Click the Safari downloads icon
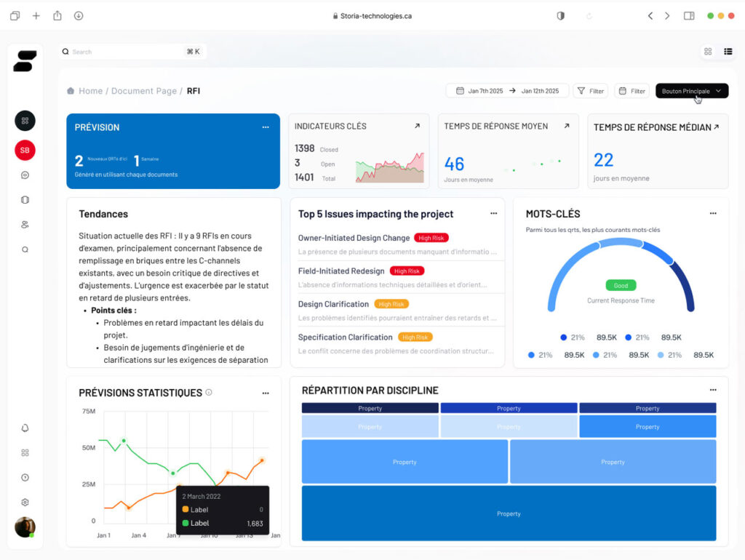 point(79,16)
